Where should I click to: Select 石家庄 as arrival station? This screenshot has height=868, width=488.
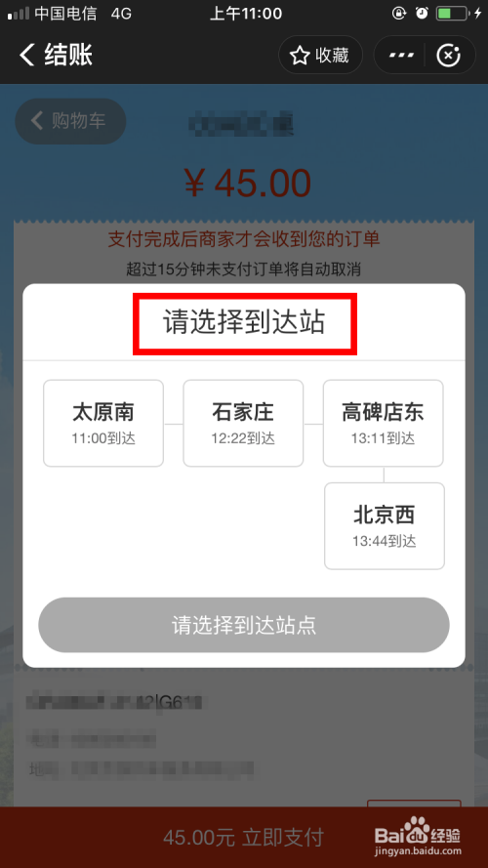pyautogui.click(x=243, y=423)
